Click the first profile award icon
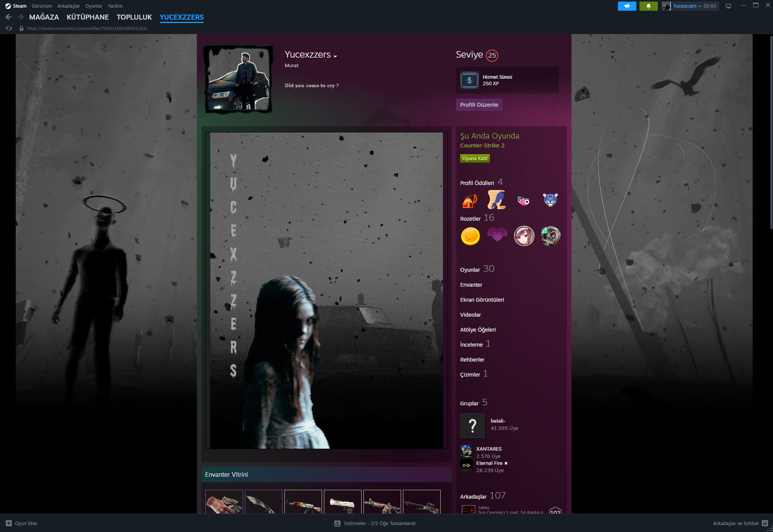 470,200
